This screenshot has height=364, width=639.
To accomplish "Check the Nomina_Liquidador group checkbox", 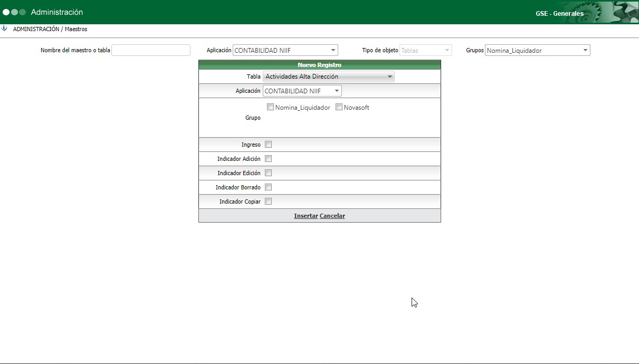I will (x=270, y=107).
